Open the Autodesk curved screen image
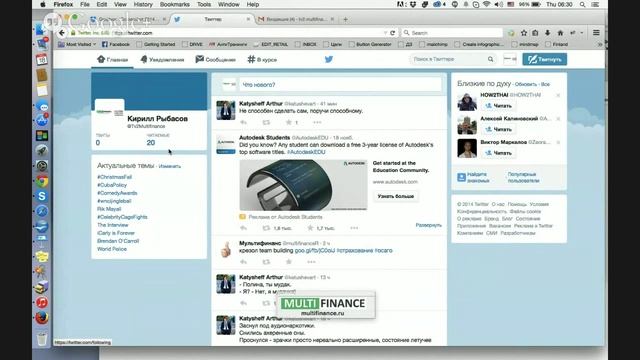Screen dimensions: 640x360 point(303,185)
